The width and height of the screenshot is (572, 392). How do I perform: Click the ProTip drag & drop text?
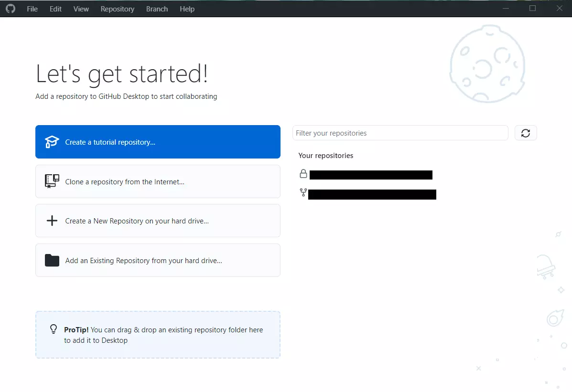(x=163, y=335)
